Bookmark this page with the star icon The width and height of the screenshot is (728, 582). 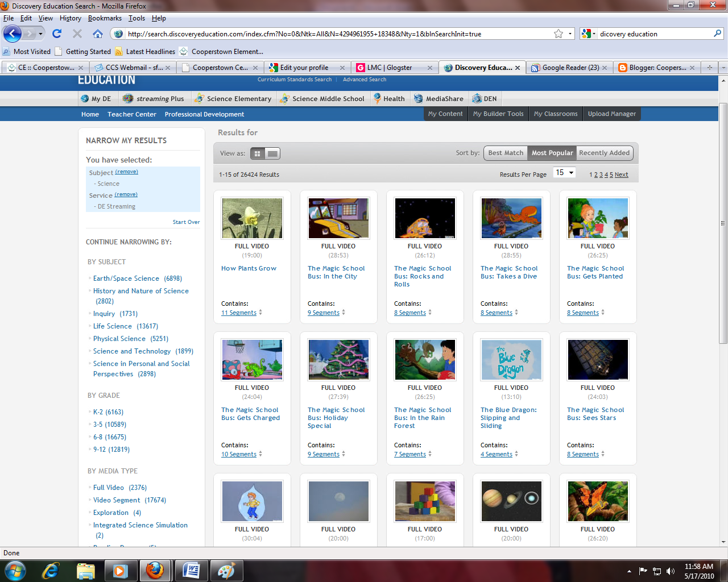point(559,34)
